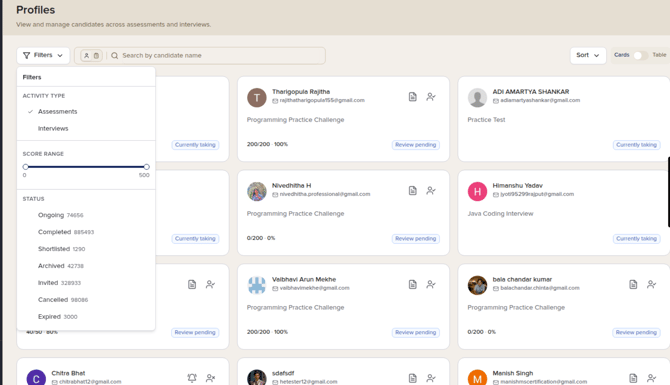Select the Ongoing status filter
The width and height of the screenshot is (670, 385).
click(86, 215)
